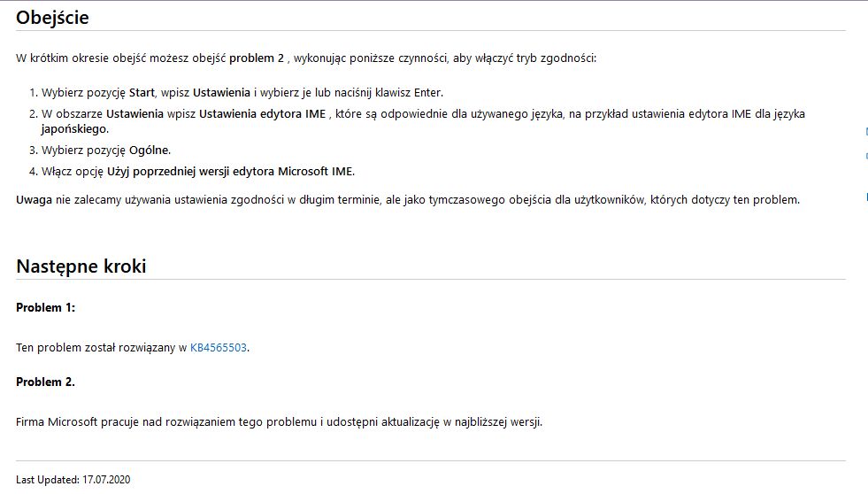Click "Włącz opcję" at start of step 4

click(73, 171)
